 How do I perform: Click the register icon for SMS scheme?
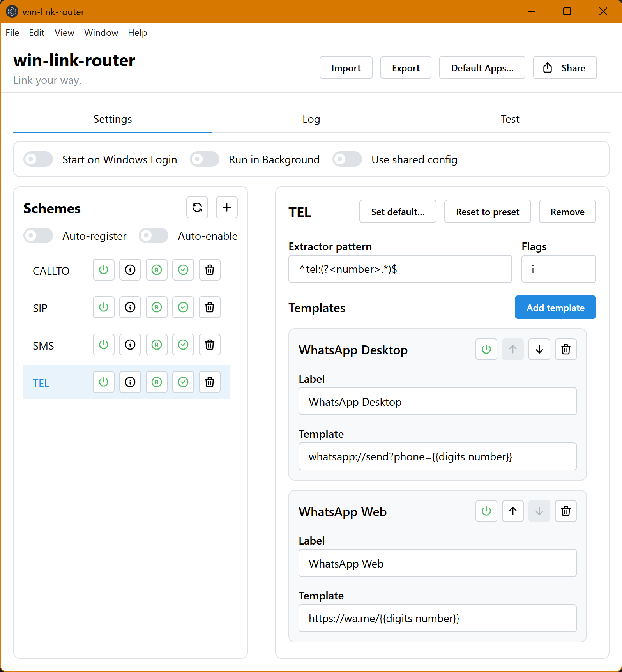pyautogui.click(x=157, y=345)
